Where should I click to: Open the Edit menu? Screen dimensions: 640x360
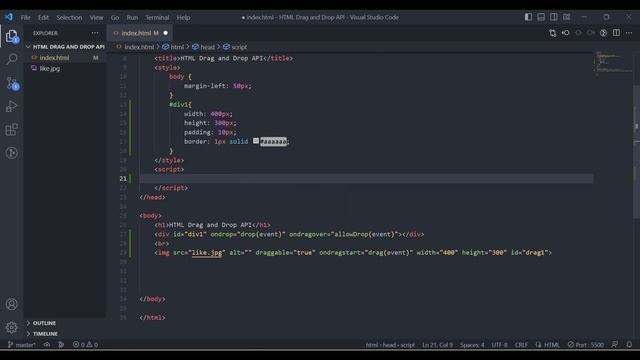coord(43,18)
